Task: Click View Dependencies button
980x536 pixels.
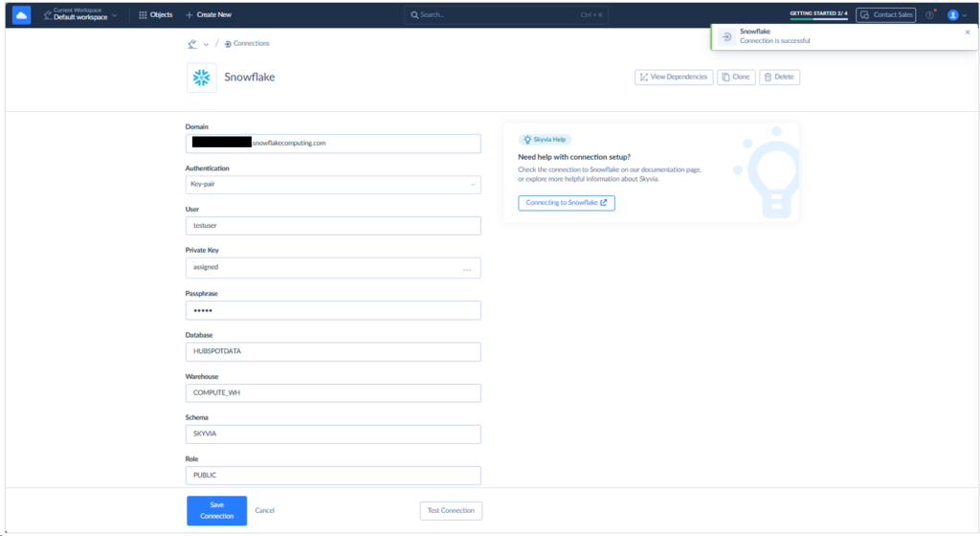Action: (x=674, y=77)
